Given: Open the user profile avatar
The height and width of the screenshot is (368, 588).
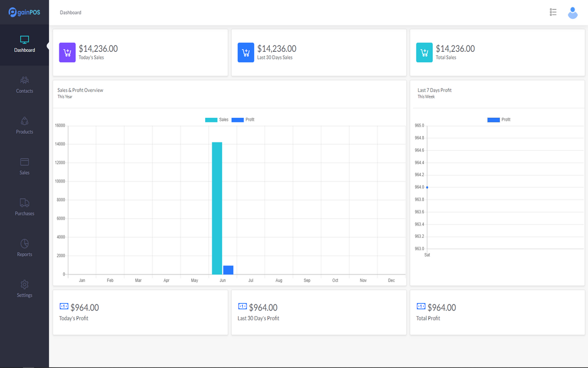Looking at the screenshot, I should click(x=572, y=12).
